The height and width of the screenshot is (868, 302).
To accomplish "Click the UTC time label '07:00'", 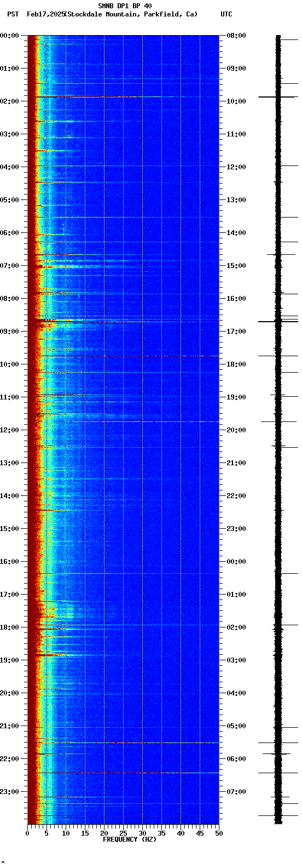I will point(236,792).
